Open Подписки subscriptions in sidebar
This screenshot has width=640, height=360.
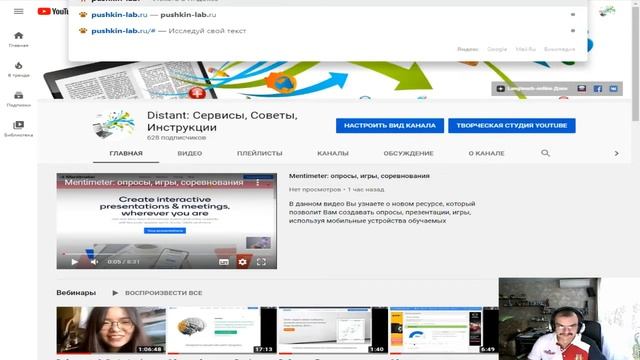point(18,99)
